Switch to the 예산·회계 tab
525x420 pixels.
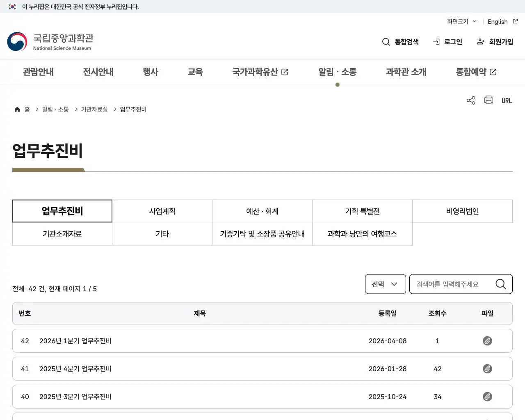click(262, 211)
